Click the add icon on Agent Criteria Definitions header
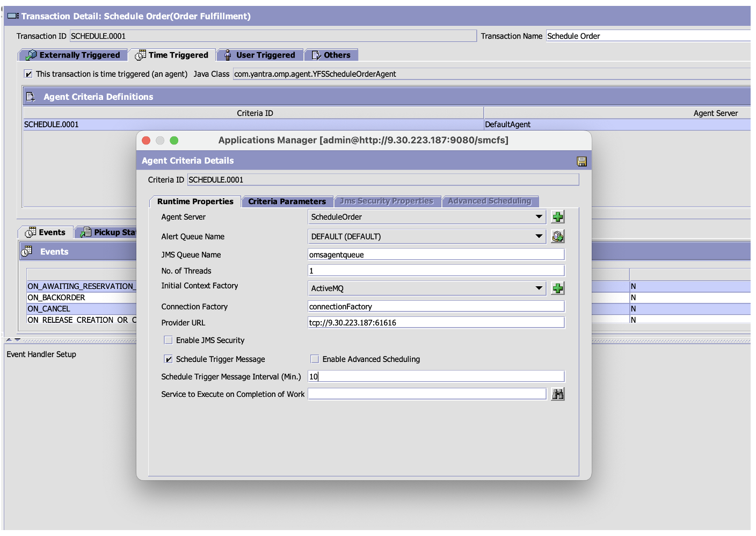This screenshot has width=756, height=536. [x=30, y=96]
